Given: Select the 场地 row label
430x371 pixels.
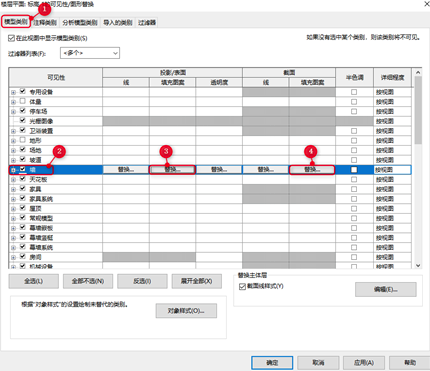Looking at the screenshot, I should [x=35, y=150].
